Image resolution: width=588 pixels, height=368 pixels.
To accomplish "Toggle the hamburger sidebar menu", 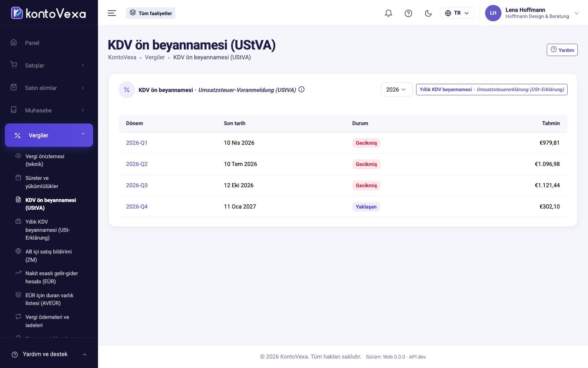I will tap(112, 13).
